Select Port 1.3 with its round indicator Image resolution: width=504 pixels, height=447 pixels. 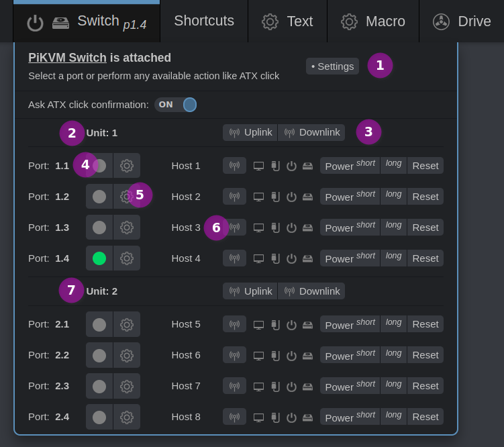[99, 228]
